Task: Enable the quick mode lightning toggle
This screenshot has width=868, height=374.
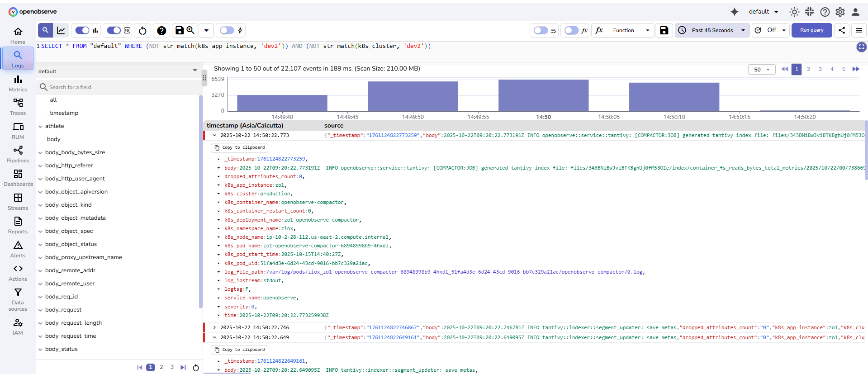Action: point(227,30)
